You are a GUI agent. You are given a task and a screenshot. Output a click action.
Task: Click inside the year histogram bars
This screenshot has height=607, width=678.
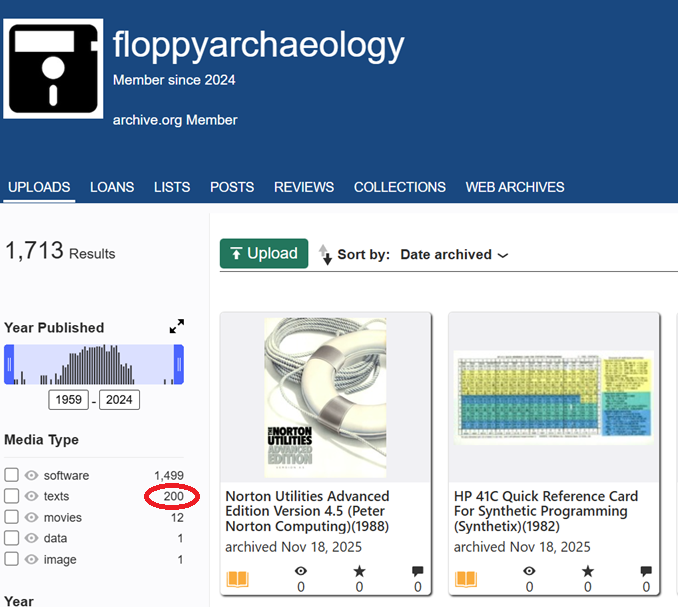click(94, 364)
